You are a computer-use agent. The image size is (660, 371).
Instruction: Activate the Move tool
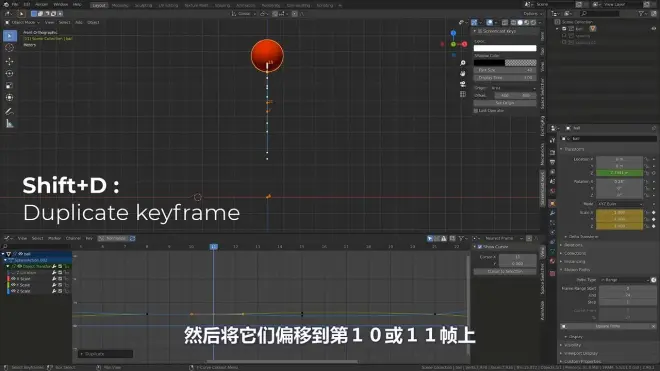click(x=9, y=61)
